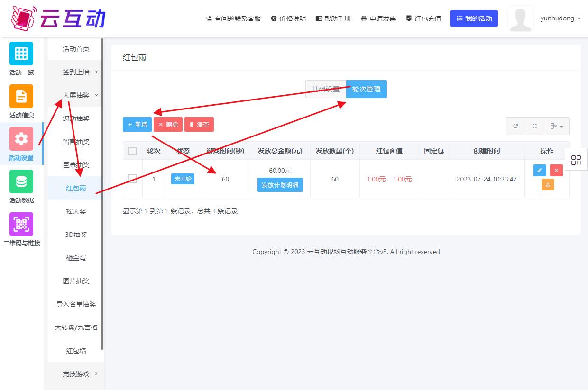Click the table refresh icon
The height and width of the screenshot is (390, 588).
(x=515, y=126)
